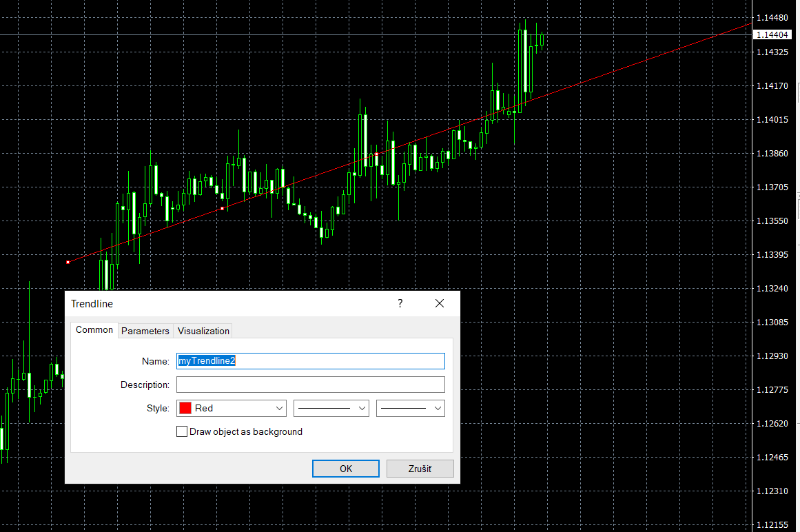This screenshot has height=532, width=800.
Task: Confirm with the OK button
Action: tap(345, 469)
